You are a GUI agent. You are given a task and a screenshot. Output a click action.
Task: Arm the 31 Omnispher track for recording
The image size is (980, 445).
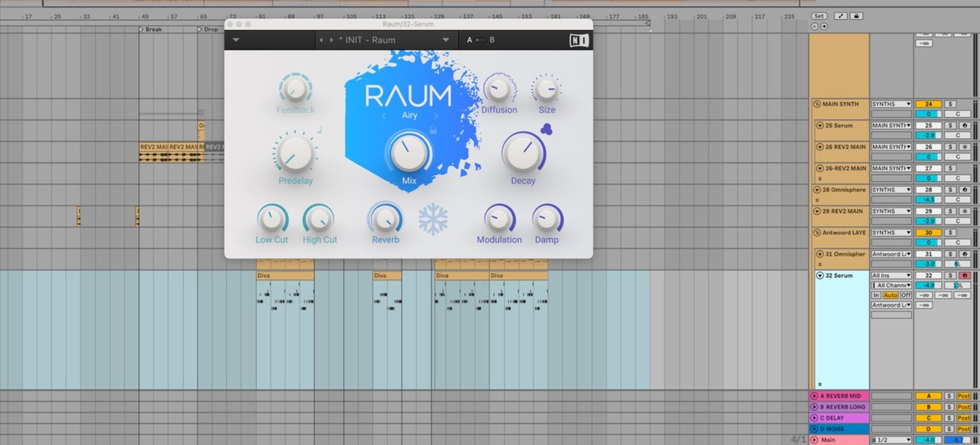[964, 254]
